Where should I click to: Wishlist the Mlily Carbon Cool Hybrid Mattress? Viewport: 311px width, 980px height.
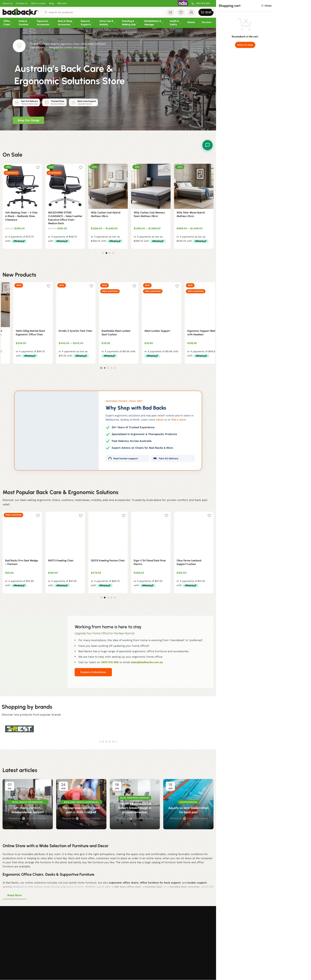123,167
